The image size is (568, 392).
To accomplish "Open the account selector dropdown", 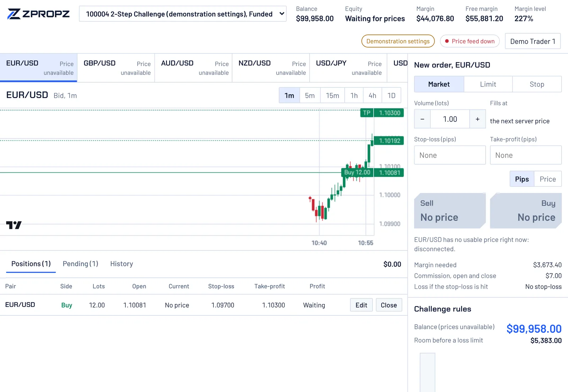I will coord(183,14).
